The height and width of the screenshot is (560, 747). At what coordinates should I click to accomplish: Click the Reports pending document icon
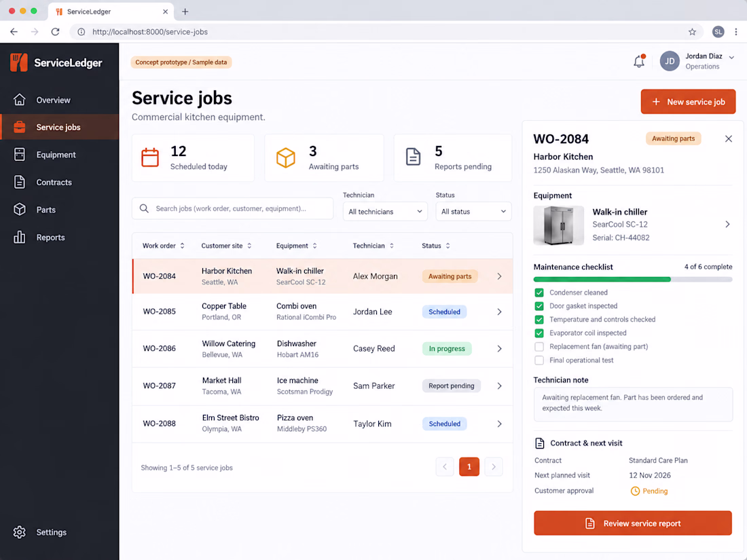pyautogui.click(x=413, y=157)
